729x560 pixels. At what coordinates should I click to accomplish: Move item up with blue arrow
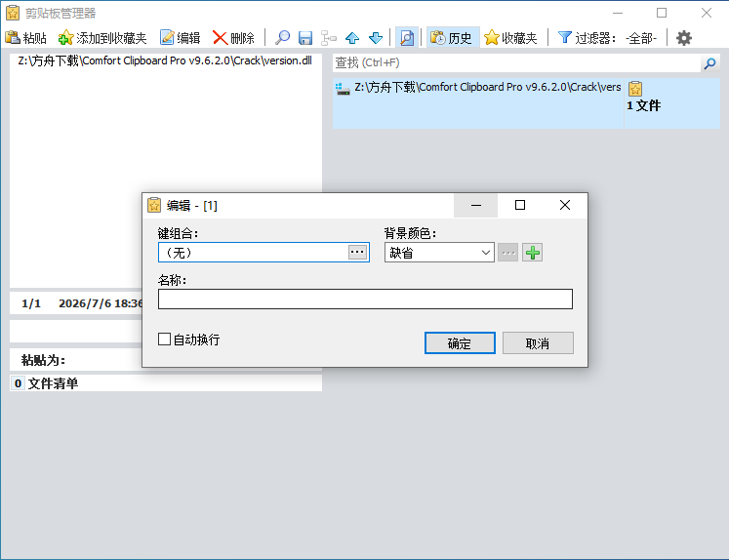(x=352, y=38)
